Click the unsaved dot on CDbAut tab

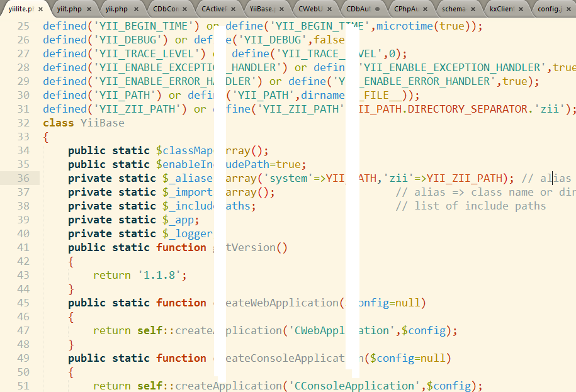[x=377, y=9]
